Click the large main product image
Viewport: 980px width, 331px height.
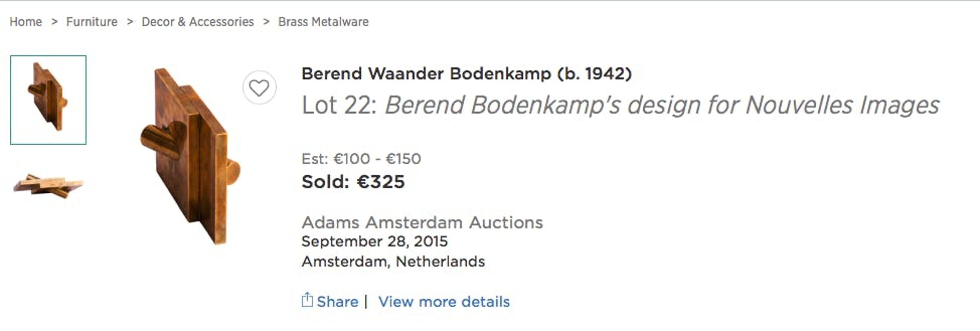pyautogui.click(x=190, y=156)
